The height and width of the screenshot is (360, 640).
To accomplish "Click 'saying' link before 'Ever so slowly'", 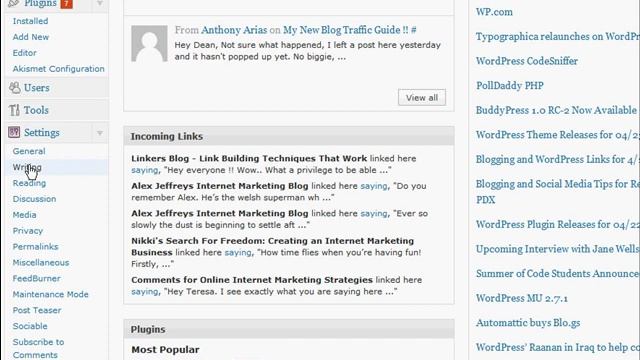I will [x=374, y=213].
